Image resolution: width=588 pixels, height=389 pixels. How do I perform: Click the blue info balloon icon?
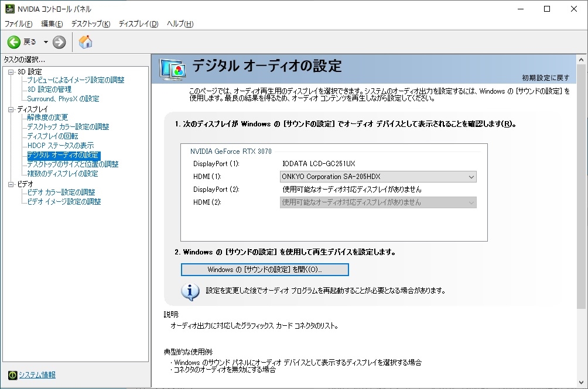pyautogui.click(x=190, y=292)
